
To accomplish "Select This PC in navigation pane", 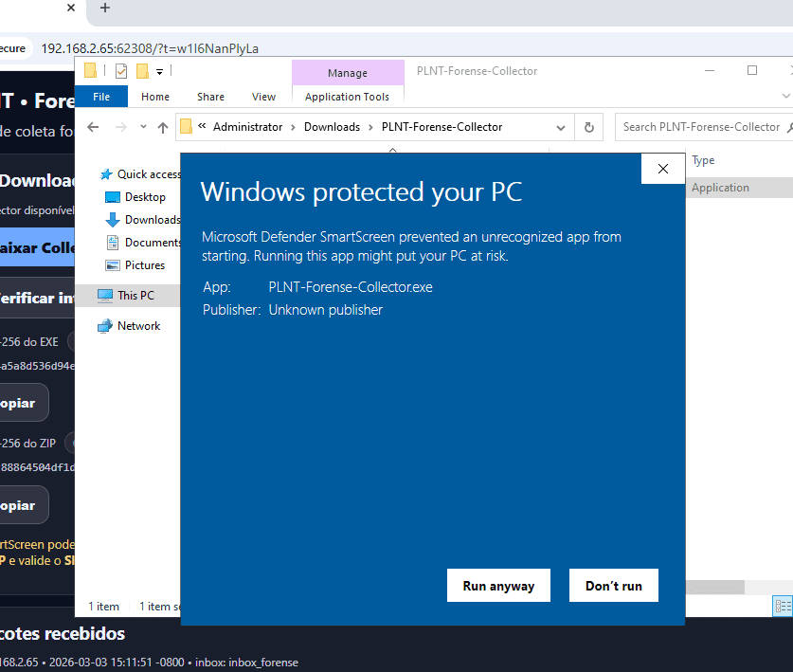I will 135,296.
